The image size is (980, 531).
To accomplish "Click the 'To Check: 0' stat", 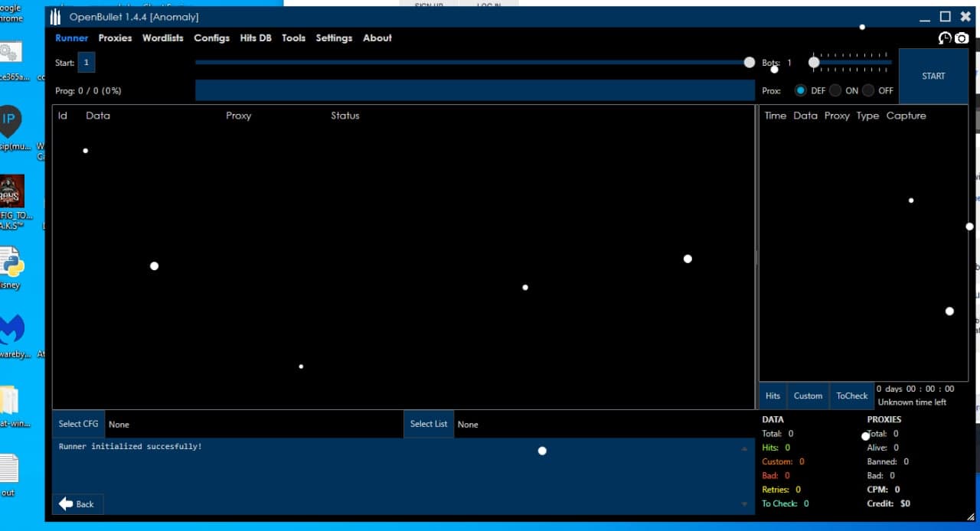I will (x=785, y=503).
